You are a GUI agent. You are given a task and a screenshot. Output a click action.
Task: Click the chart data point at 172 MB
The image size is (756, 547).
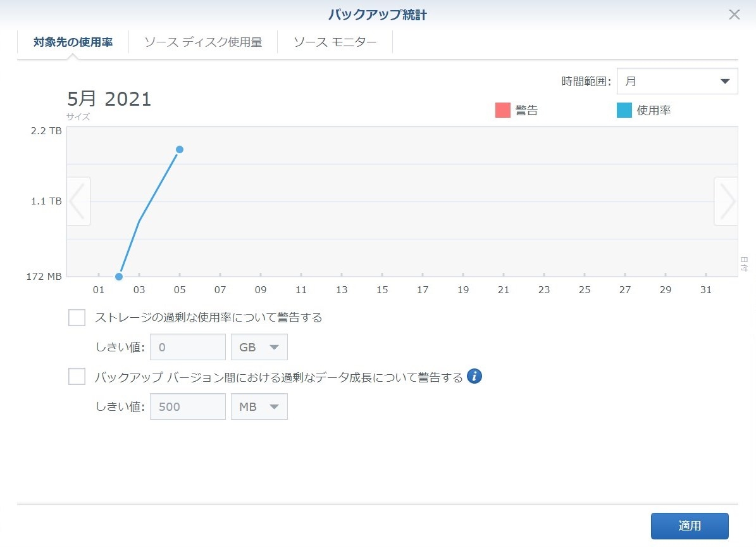(119, 277)
